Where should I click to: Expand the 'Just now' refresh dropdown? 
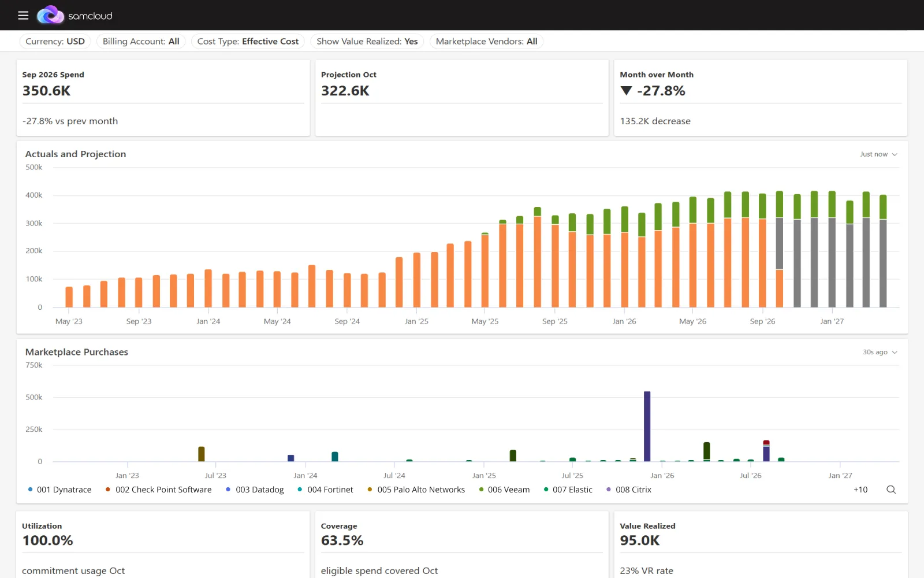tap(878, 154)
